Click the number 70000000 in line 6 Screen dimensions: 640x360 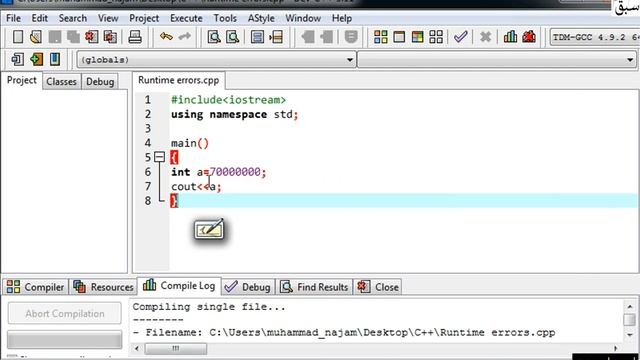235,172
